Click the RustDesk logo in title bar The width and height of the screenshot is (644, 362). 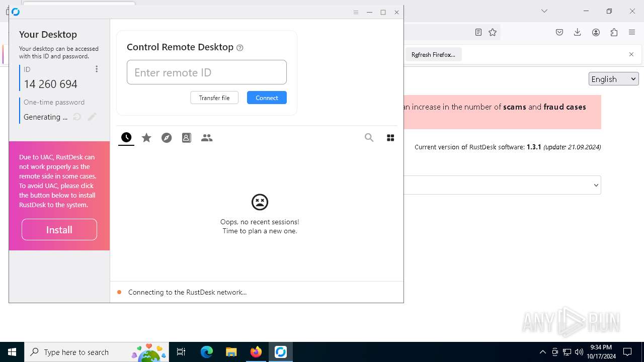(16, 12)
